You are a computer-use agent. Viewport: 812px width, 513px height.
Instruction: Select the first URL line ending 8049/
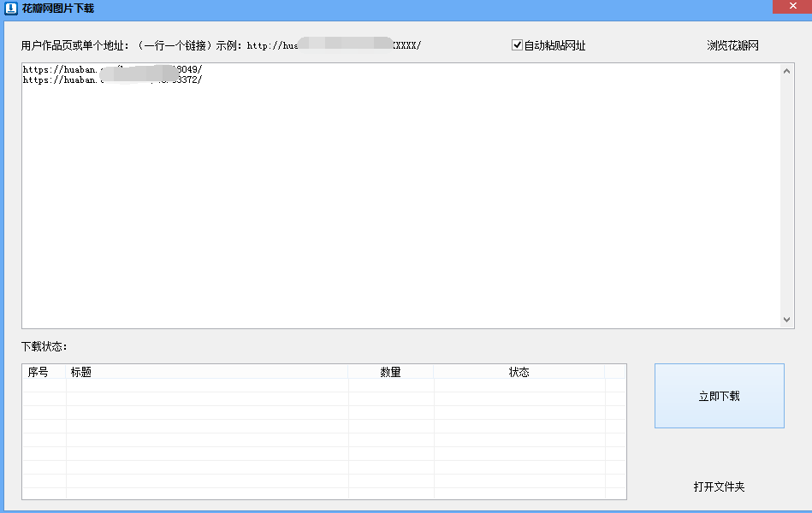[112, 69]
